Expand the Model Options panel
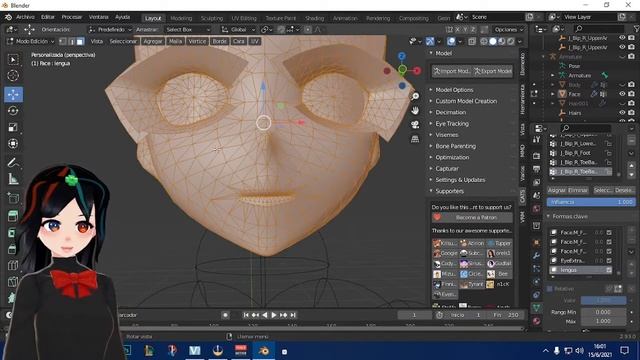640x360 pixels. 454,90
